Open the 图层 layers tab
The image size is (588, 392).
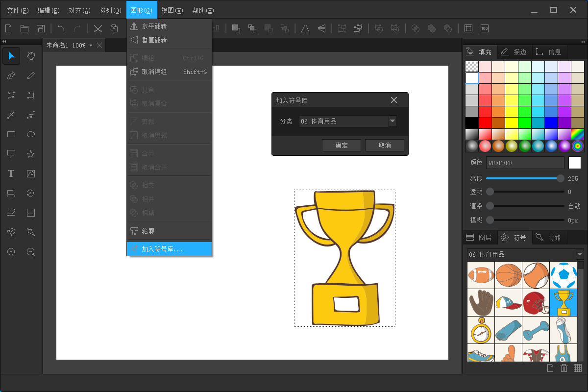pyautogui.click(x=479, y=238)
